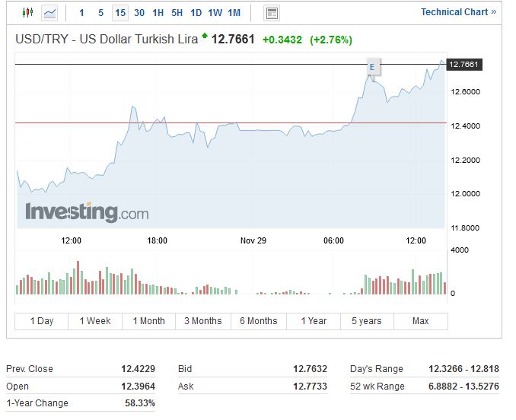Choose the 5H interval
The image size is (516, 420).
click(x=177, y=13)
